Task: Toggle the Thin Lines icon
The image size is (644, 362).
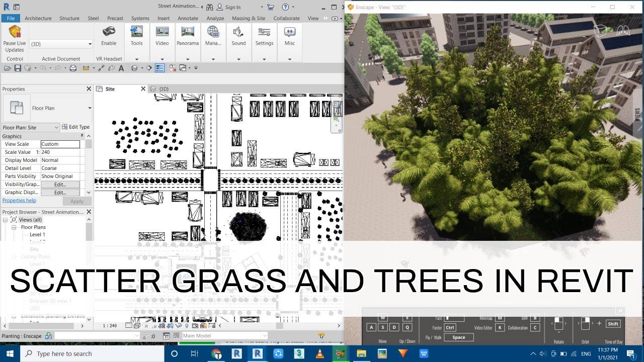Action: (160, 68)
